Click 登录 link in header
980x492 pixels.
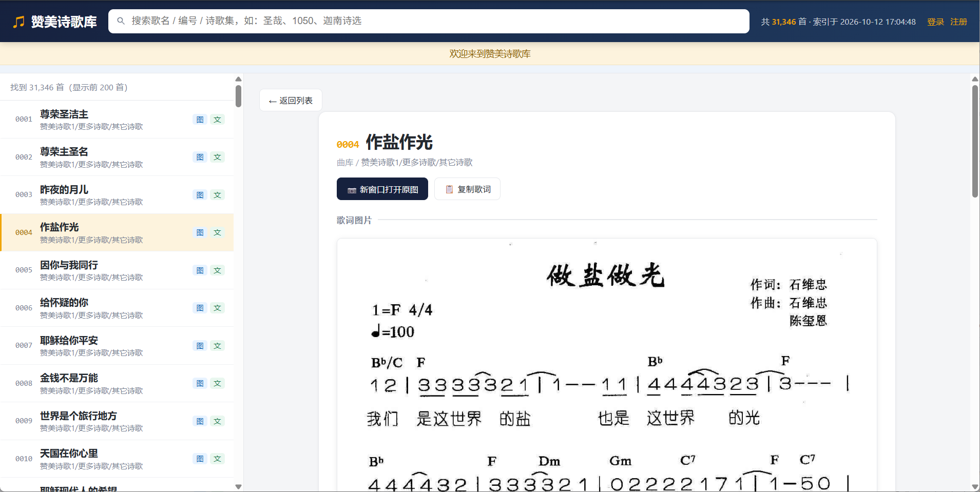tap(935, 22)
